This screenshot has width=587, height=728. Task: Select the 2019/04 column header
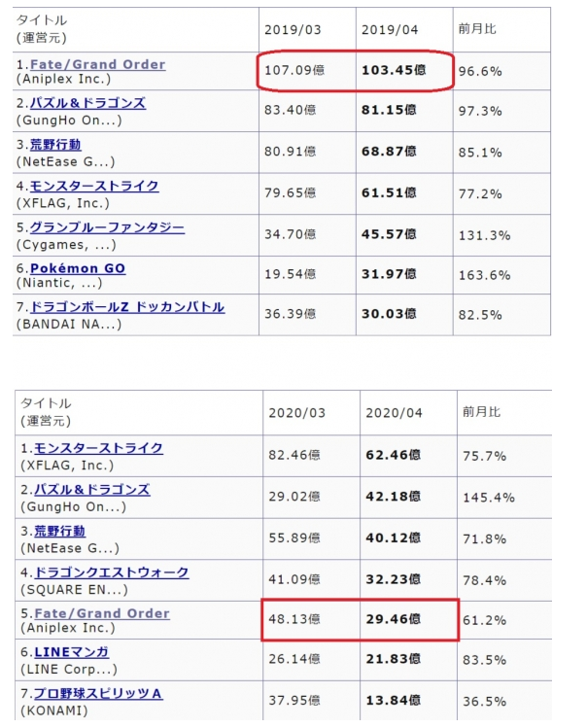coord(404,30)
